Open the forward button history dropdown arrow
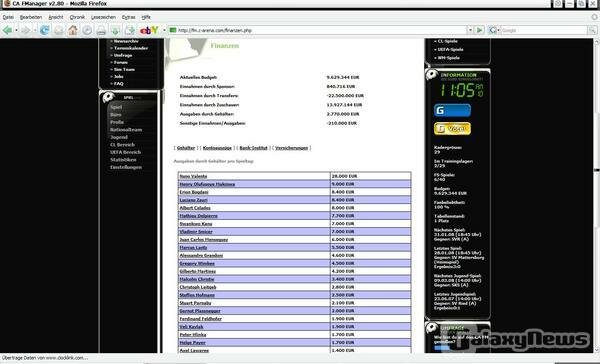 tap(34, 31)
